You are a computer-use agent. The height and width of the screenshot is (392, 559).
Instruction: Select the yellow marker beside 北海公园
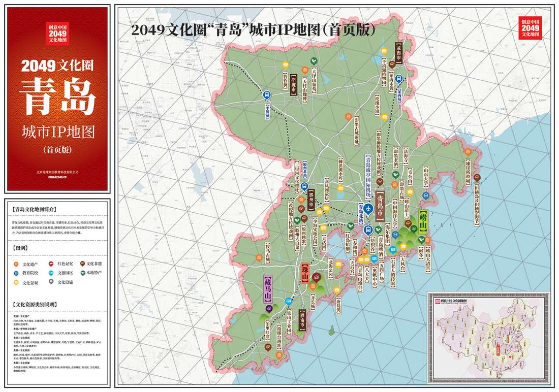pyautogui.click(x=338, y=264)
